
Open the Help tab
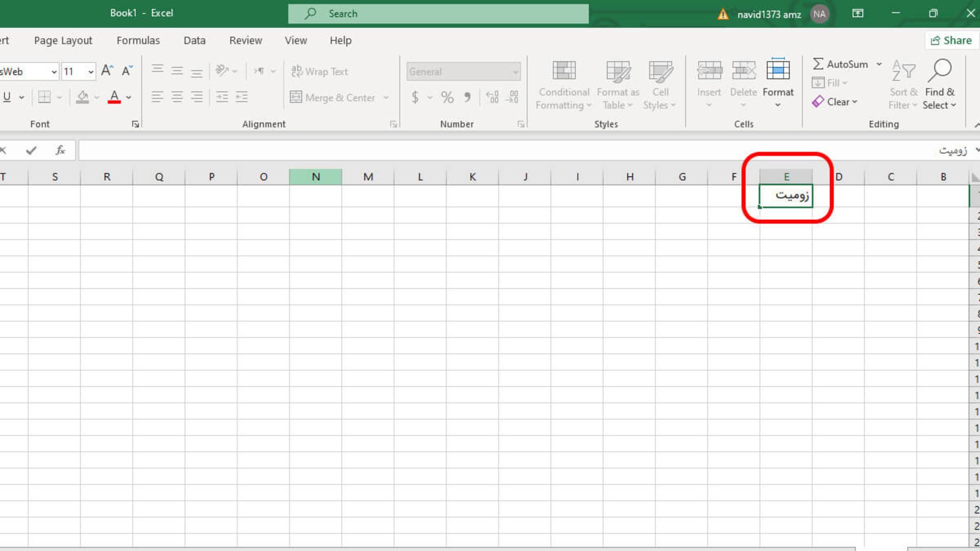(340, 40)
